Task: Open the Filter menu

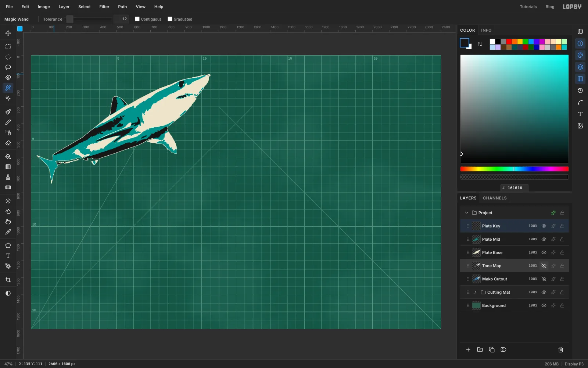Action: [104, 7]
